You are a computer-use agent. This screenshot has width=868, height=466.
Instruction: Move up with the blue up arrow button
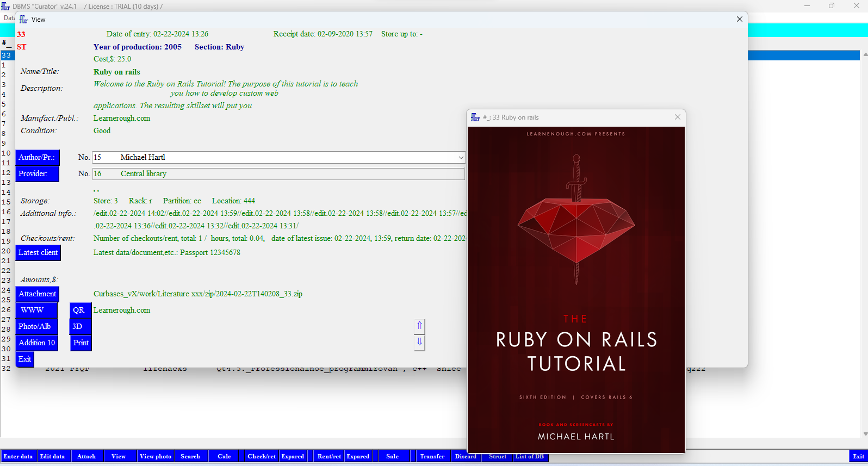tap(419, 326)
